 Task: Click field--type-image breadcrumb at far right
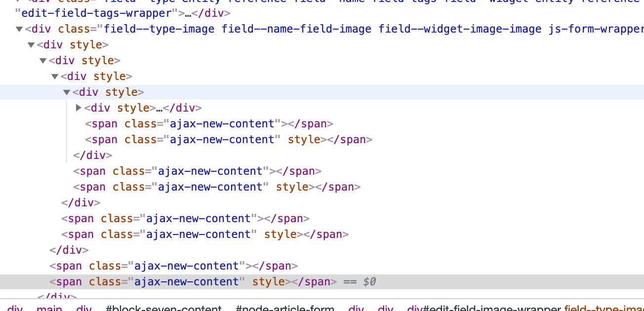tap(605, 308)
